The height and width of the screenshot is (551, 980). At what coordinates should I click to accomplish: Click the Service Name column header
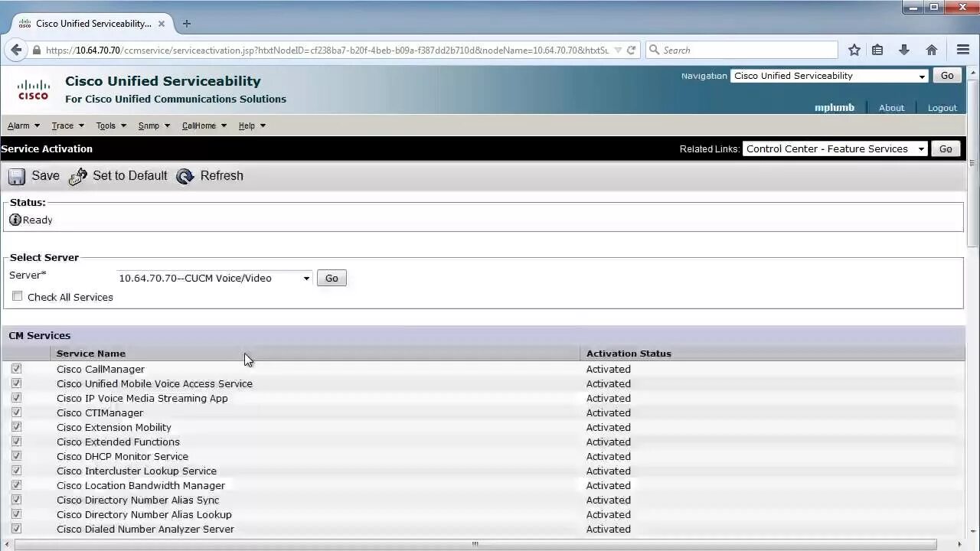(90, 354)
